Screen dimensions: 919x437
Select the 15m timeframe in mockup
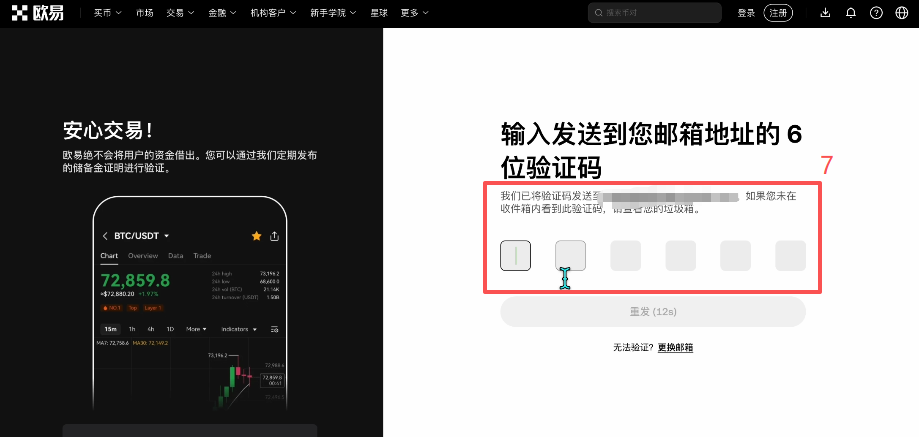click(110, 329)
